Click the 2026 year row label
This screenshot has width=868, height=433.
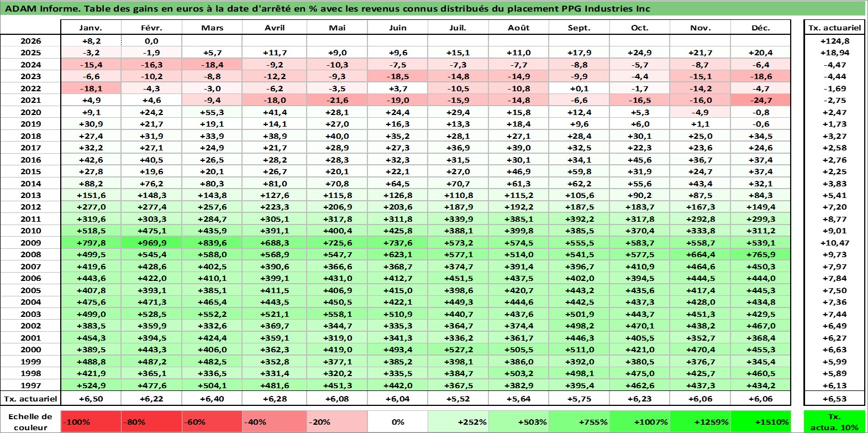30,41
